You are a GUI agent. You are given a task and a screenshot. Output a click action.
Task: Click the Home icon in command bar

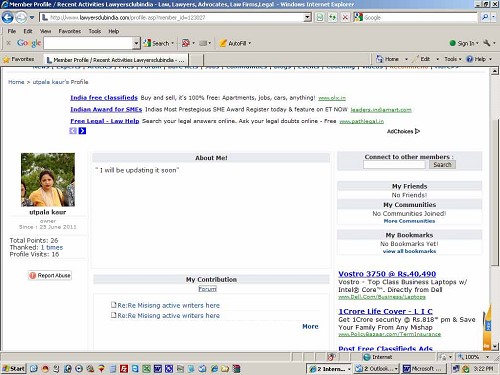(379, 59)
